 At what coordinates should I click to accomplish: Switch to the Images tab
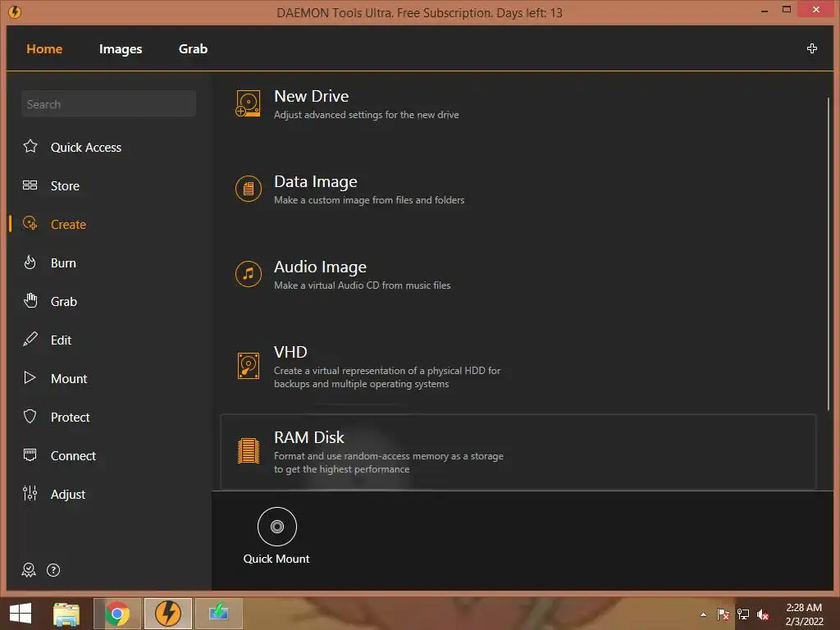tap(121, 49)
